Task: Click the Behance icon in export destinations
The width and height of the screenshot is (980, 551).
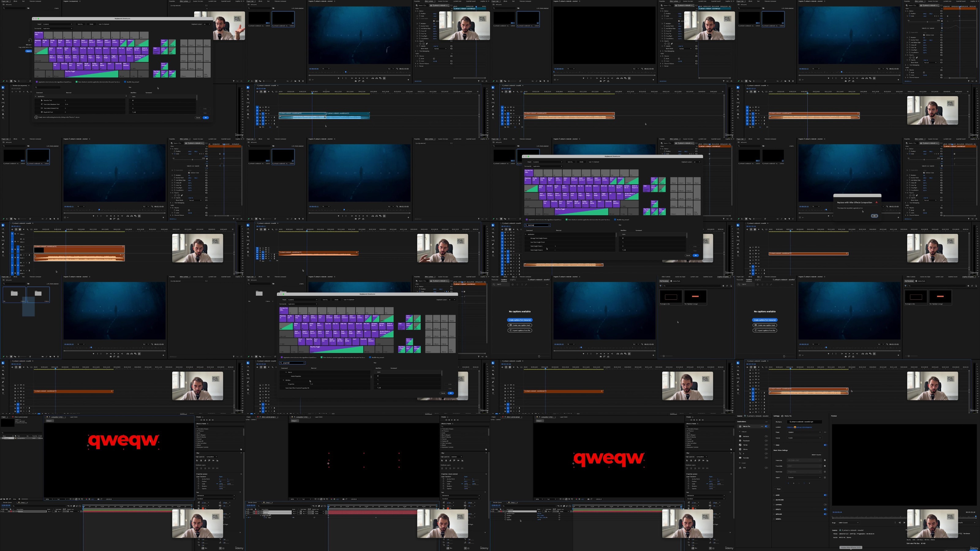Action: 740,437
